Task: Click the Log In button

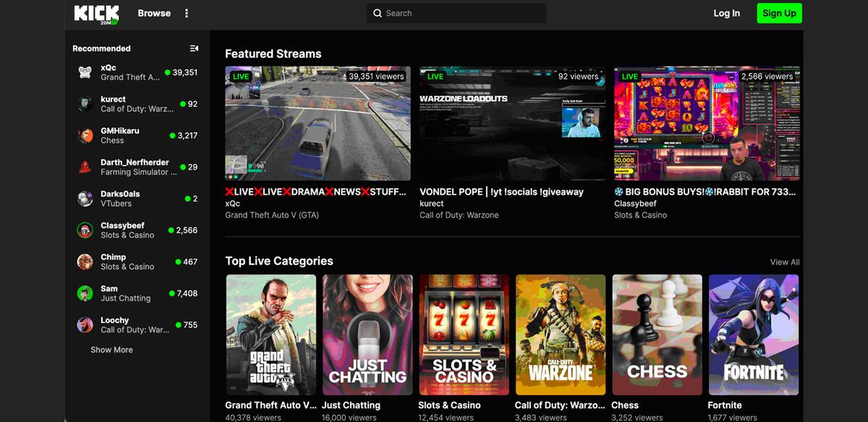Action: click(x=726, y=13)
